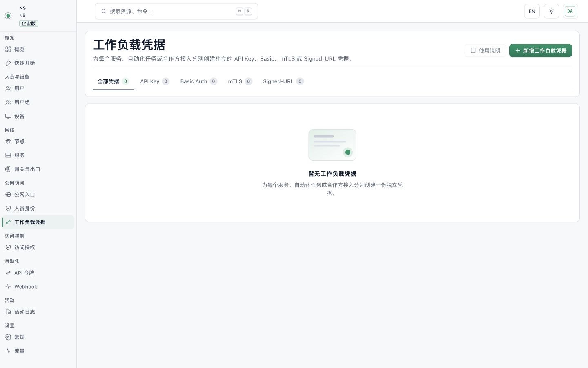588x368 pixels.
Task: Switch to mTLS tab
Action: 240,81
